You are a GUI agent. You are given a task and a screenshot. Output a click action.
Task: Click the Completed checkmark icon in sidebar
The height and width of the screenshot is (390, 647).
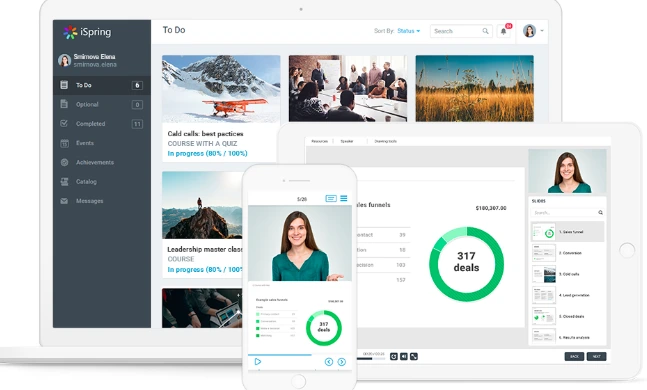point(64,123)
